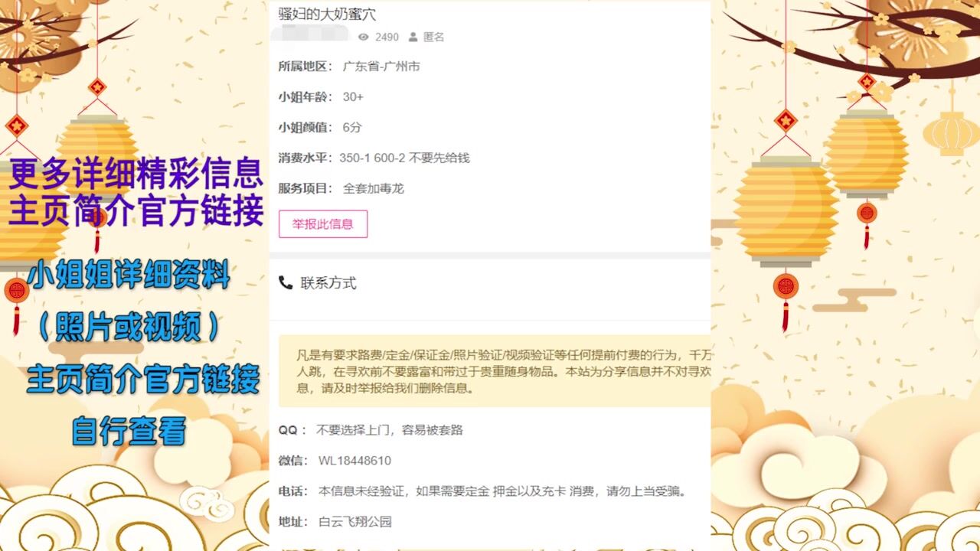Click the eye view-count icon
Screen dimensions: 980x551
click(364, 37)
